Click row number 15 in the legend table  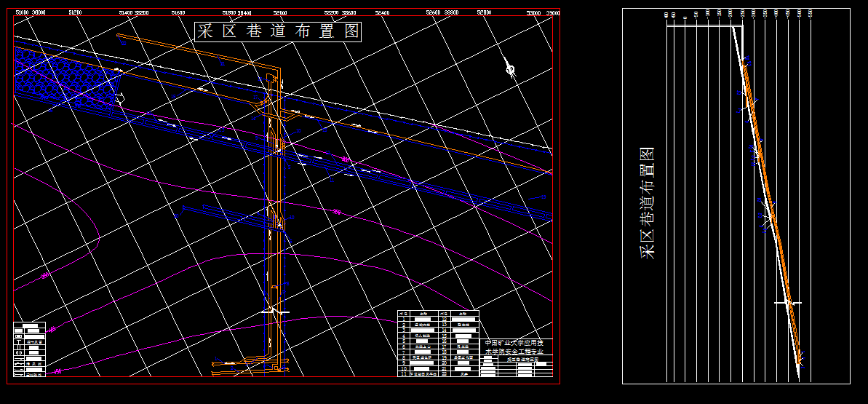tap(445, 336)
